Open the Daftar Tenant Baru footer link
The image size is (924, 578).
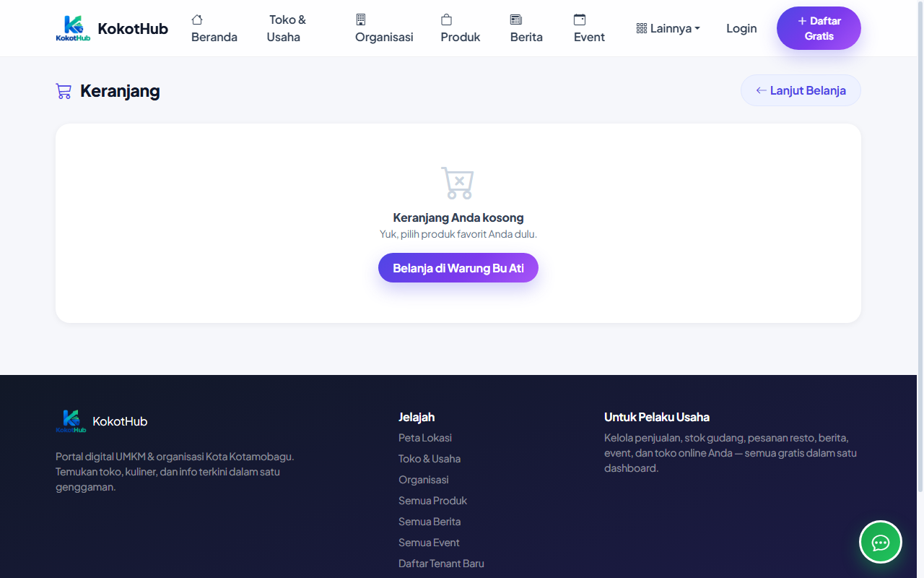coord(441,564)
